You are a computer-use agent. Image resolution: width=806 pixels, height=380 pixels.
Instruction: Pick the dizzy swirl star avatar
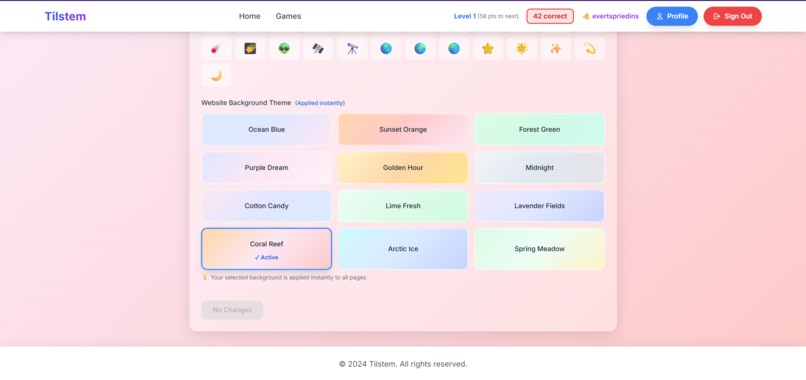tap(590, 49)
